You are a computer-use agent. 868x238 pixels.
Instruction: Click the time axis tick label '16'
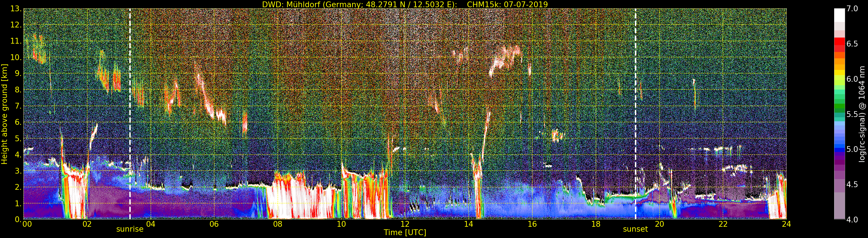[532, 224]
